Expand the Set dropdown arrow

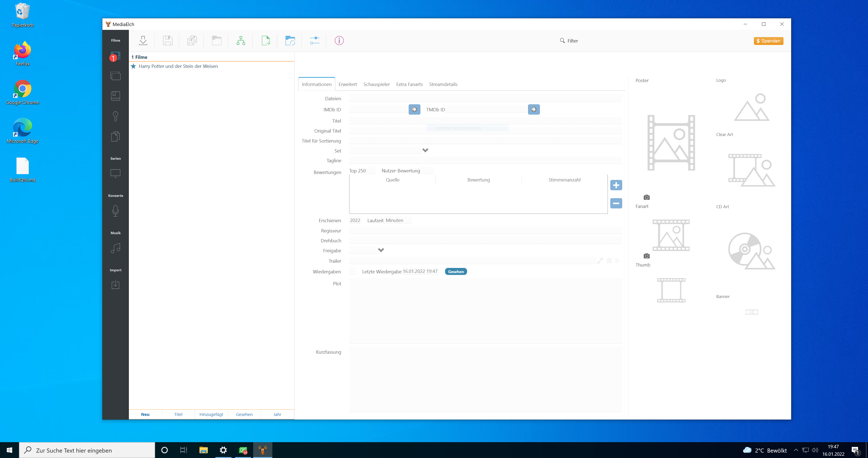(425, 150)
